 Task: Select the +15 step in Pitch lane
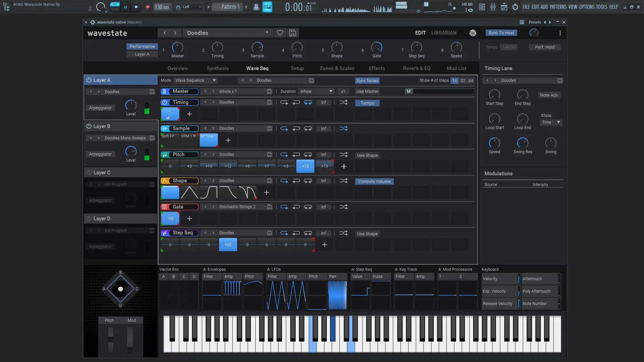click(305, 166)
